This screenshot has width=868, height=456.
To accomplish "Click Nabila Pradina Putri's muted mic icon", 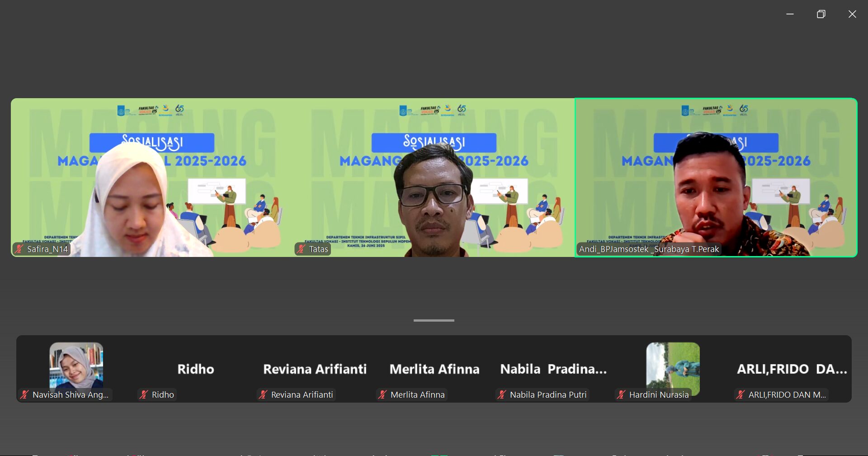I will pyautogui.click(x=502, y=394).
